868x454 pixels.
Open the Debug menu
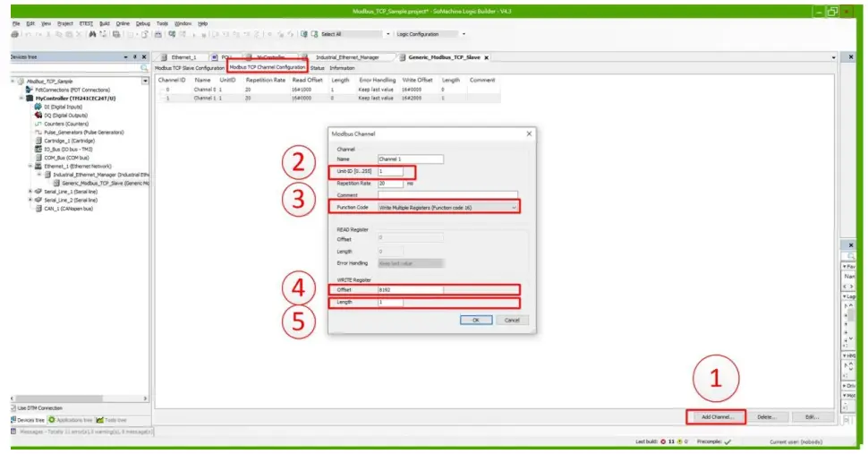click(x=143, y=24)
